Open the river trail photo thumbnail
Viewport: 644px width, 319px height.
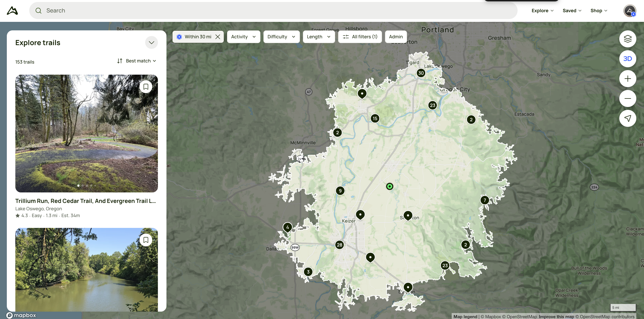(x=87, y=270)
